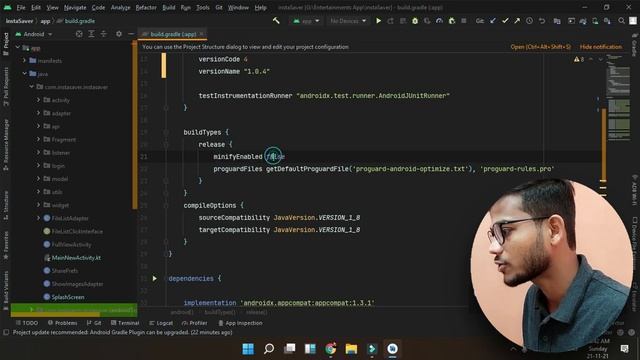Expand the Fragment package
Image resolution: width=640 pixels, height=360 pixels.
[x=38, y=139]
